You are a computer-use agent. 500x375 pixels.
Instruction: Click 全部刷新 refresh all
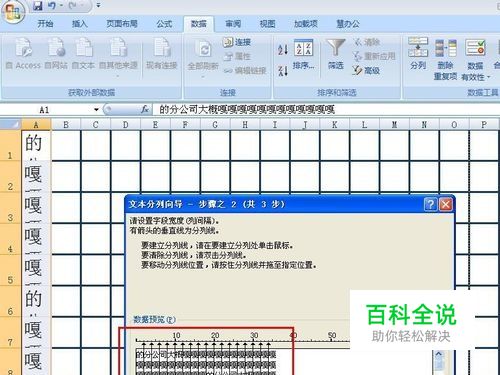203,57
